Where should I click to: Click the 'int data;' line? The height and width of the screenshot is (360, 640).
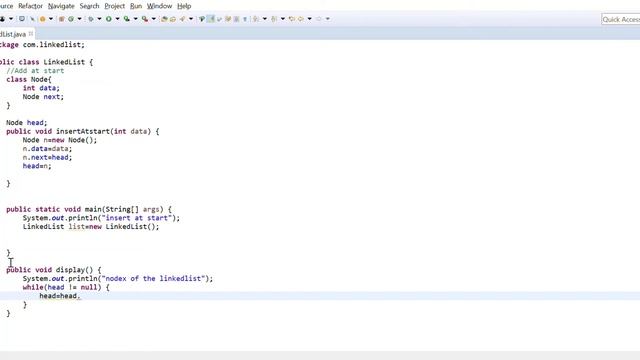[41, 88]
